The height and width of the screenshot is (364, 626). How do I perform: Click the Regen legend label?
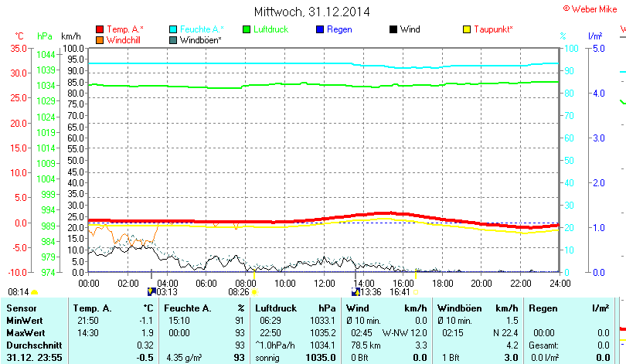point(339,29)
